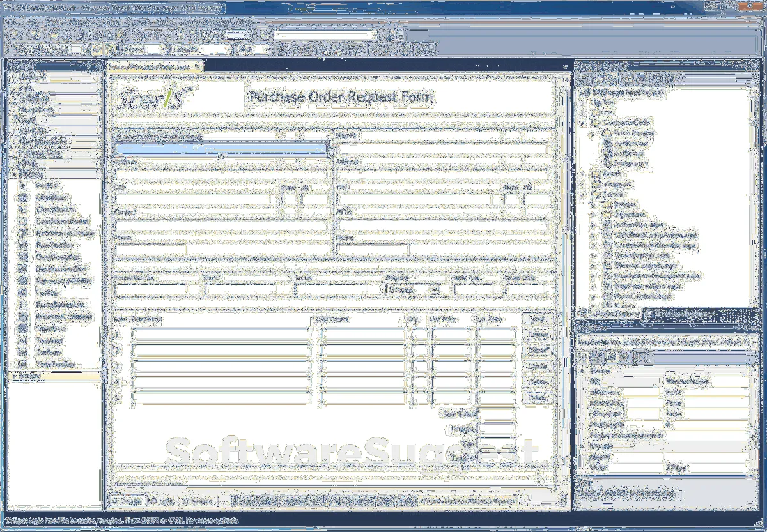The height and width of the screenshot is (532, 767).
Task: Click the Purchase Order Request Form heading
Action: pyautogui.click(x=340, y=97)
